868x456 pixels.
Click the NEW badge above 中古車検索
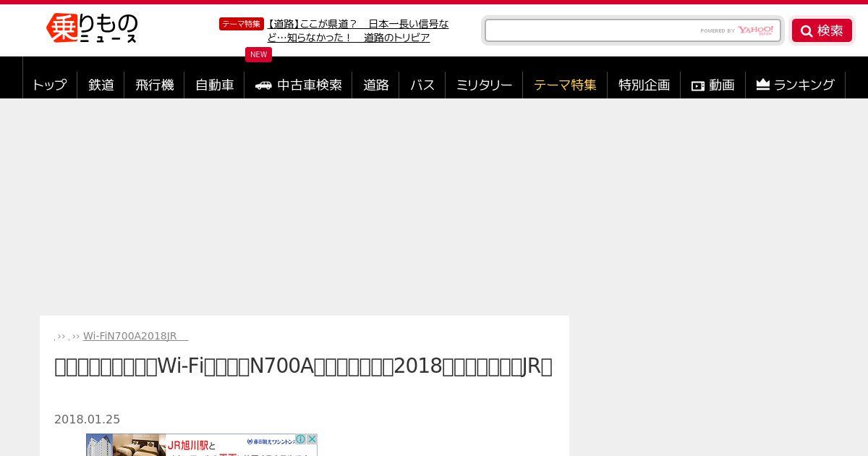pyautogui.click(x=258, y=54)
